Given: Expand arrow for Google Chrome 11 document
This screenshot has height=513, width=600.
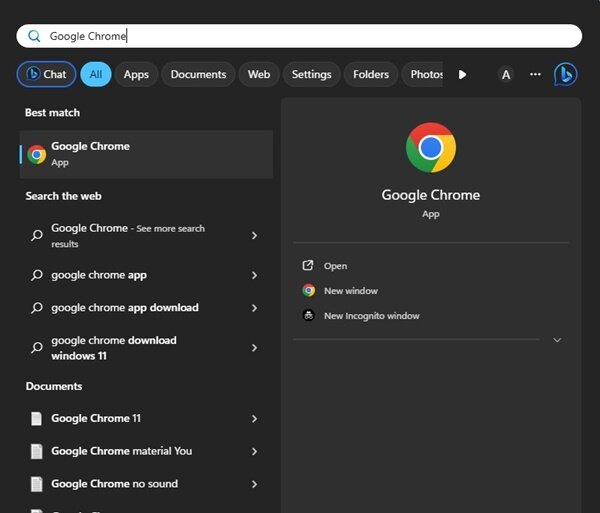Looking at the screenshot, I should pos(254,419).
